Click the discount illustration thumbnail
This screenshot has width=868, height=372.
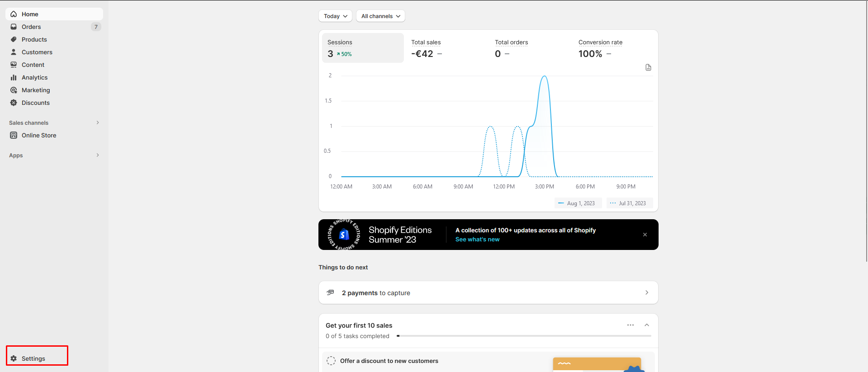598,364
